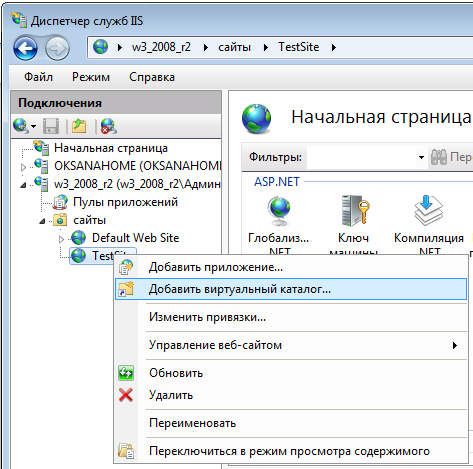Select Default Web Site in tree

(135, 238)
